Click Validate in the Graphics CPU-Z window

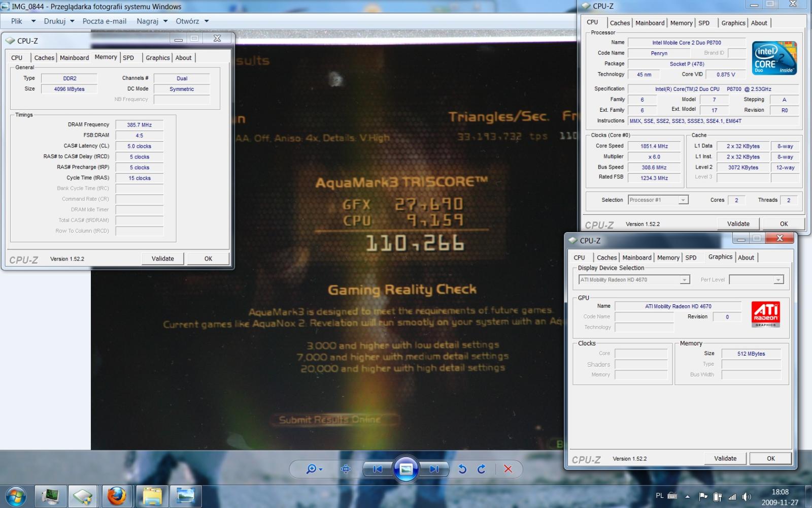tap(725, 458)
